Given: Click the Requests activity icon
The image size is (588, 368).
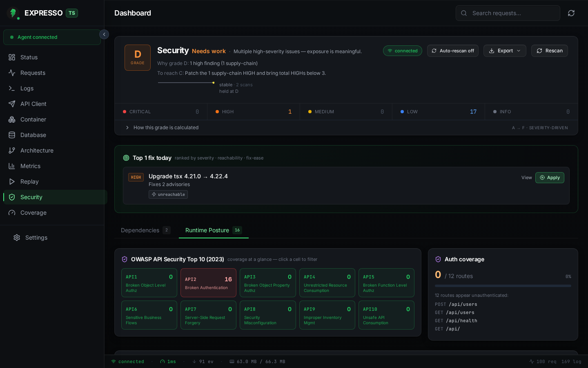Looking at the screenshot, I should (x=12, y=73).
